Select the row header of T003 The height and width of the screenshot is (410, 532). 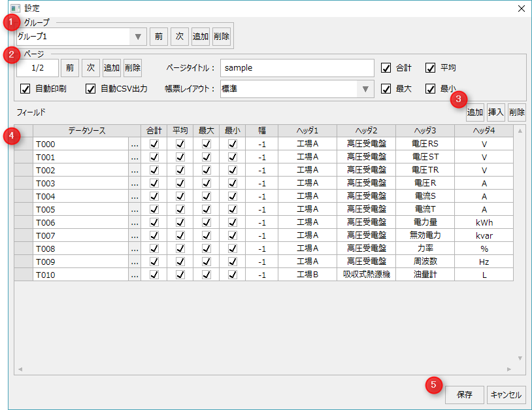tap(24, 183)
